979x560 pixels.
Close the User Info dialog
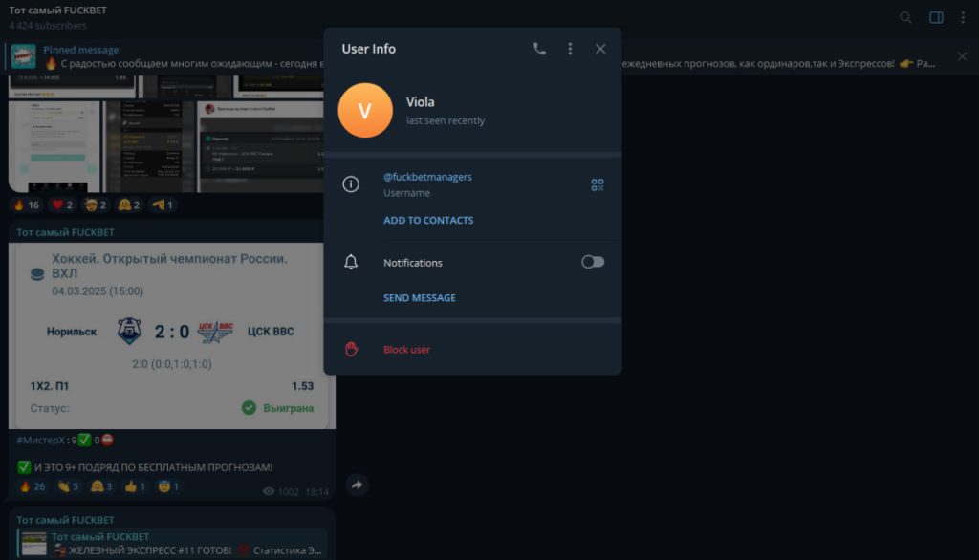[x=600, y=49]
